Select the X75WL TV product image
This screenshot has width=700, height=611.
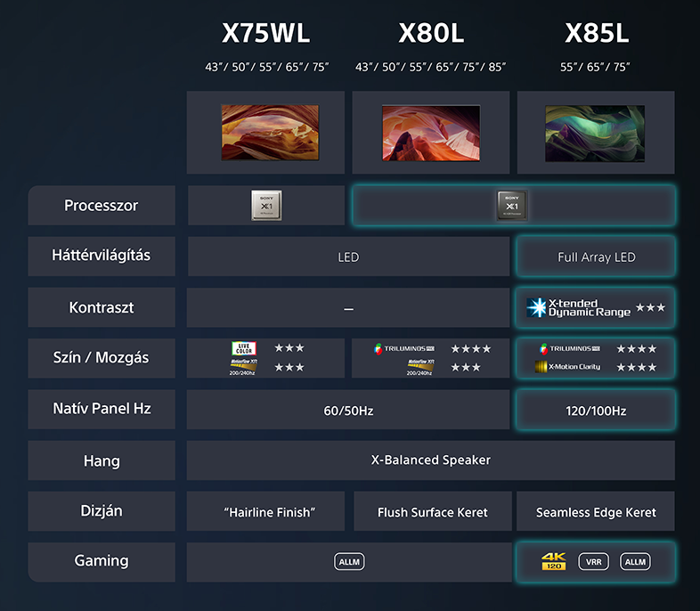(x=270, y=133)
